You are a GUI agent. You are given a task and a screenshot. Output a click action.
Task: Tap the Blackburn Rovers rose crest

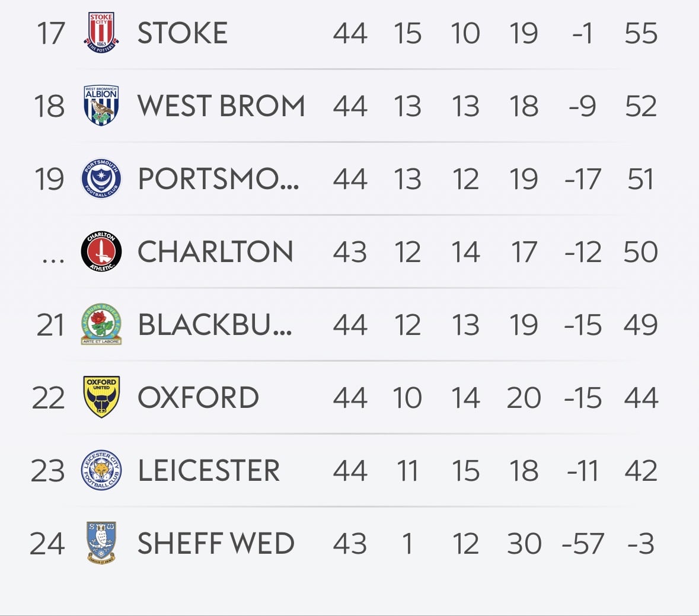coord(101,324)
